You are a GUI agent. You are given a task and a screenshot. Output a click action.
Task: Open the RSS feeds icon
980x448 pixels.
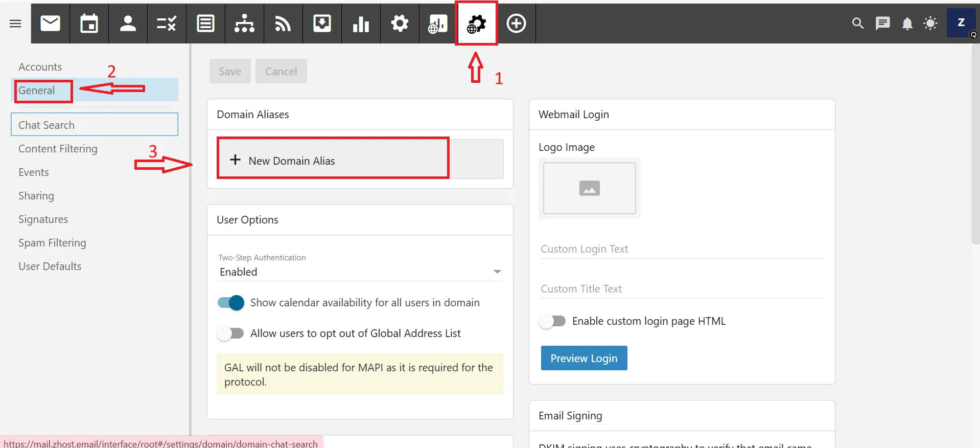283,24
